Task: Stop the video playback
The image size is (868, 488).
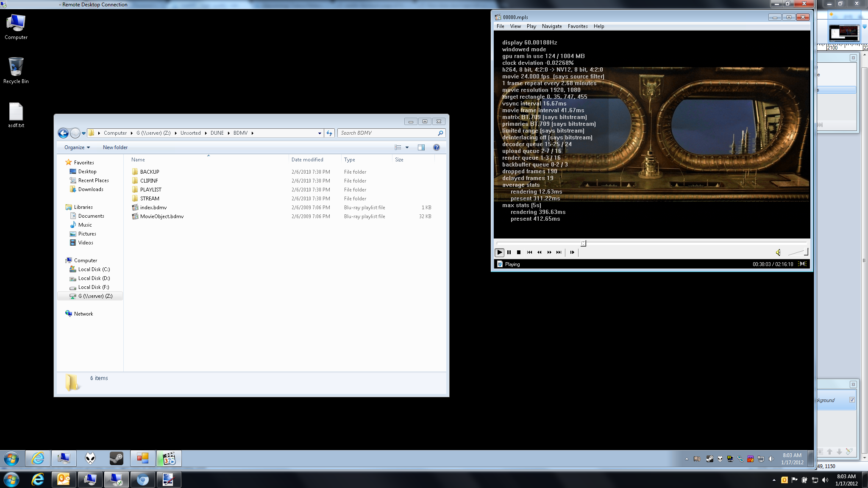Action: click(519, 252)
